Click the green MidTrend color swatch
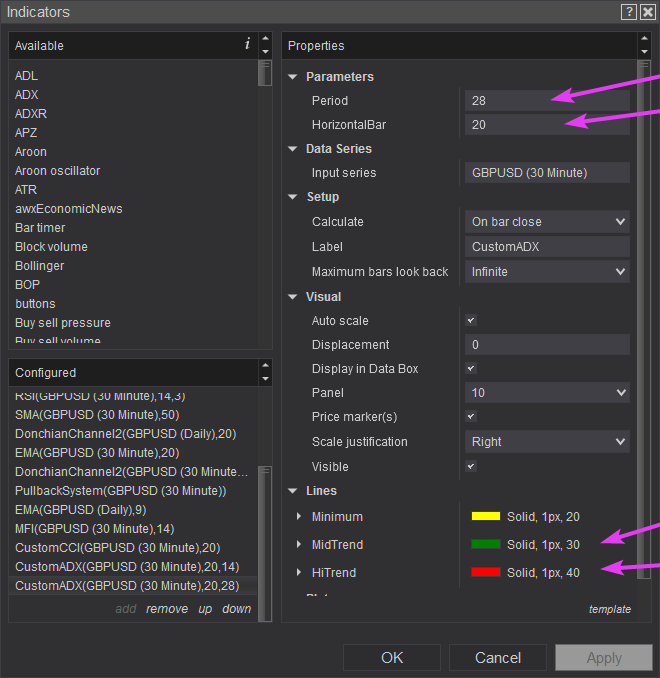This screenshot has width=660, height=678. (486, 544)
